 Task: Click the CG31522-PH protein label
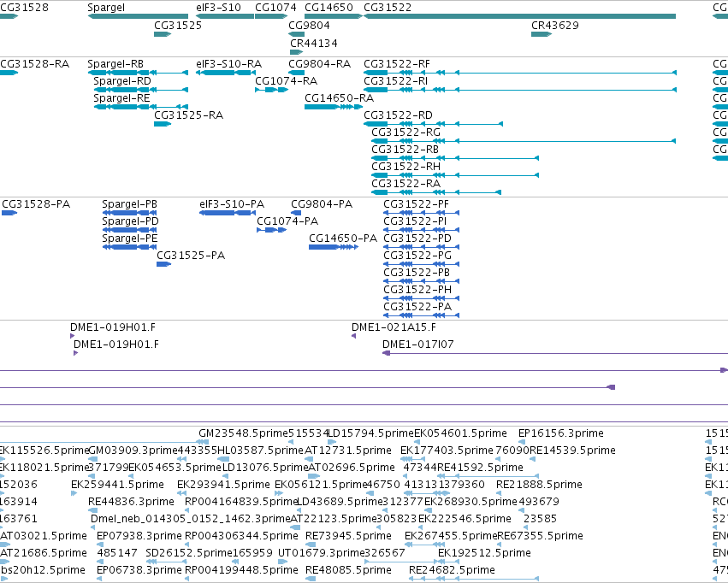click(417, 290)
